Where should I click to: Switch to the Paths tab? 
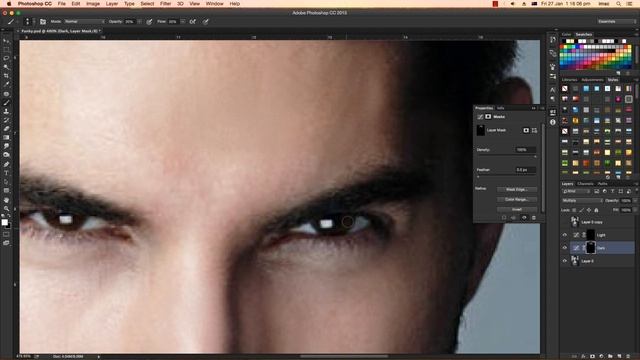point(602,184)
